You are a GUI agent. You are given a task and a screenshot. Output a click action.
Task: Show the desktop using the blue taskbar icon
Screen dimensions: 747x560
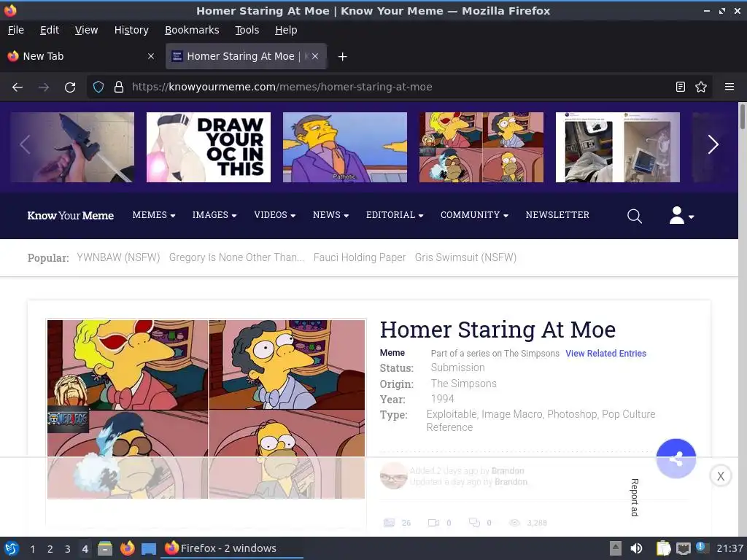(149, 548)
